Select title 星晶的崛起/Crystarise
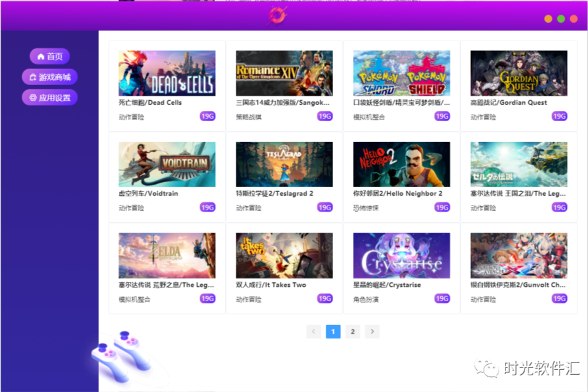 (387, 285)
